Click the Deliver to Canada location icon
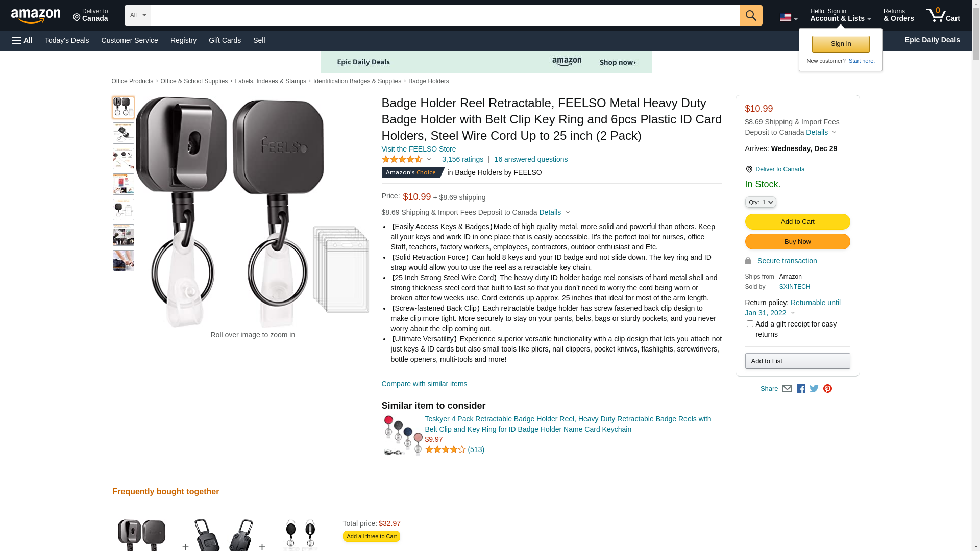Screen dimensions: 980x551 click(x=749, y=169)
